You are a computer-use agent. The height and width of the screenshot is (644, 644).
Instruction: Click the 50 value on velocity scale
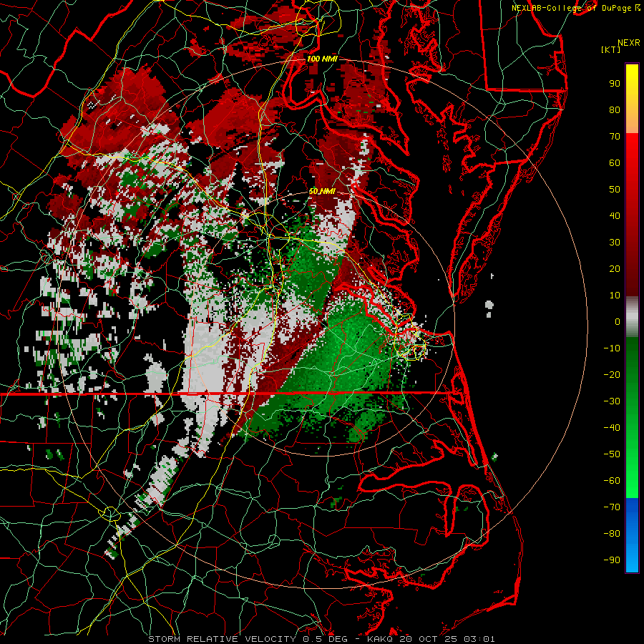tap(615, 190)
